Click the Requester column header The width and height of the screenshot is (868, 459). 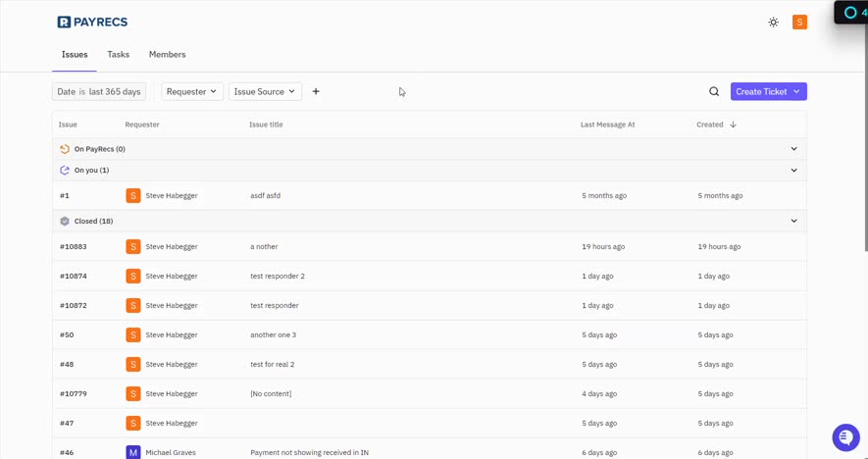click(142, 125)
